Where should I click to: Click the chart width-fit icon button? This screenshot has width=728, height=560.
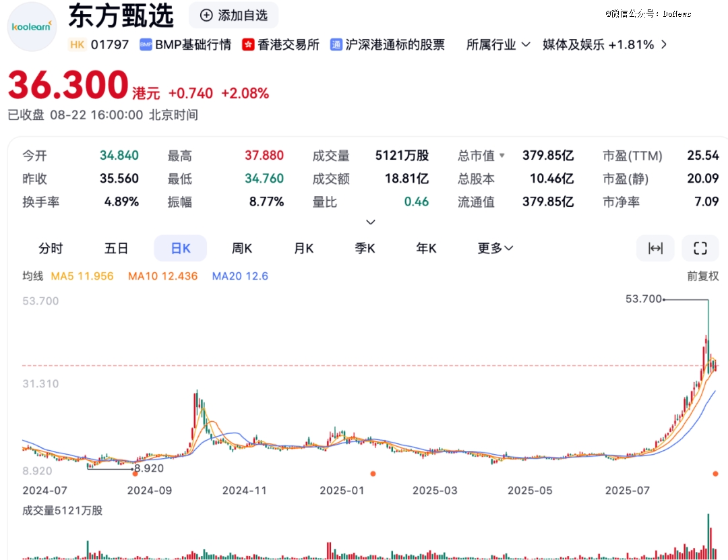[655, 248]
